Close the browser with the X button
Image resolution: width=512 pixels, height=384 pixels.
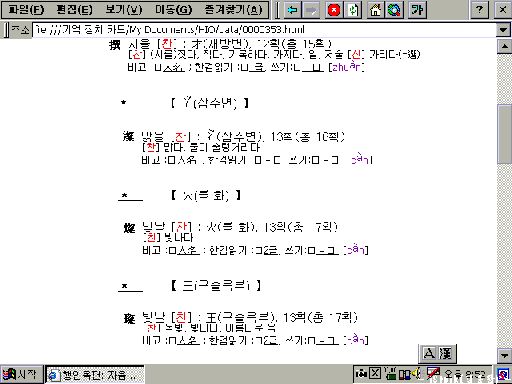point(502,10)
